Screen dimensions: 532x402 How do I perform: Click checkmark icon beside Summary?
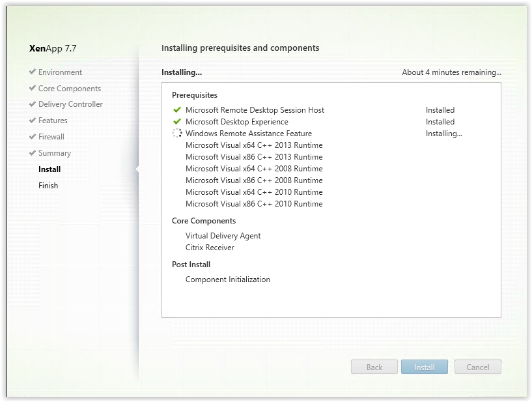tap(33, 153)
